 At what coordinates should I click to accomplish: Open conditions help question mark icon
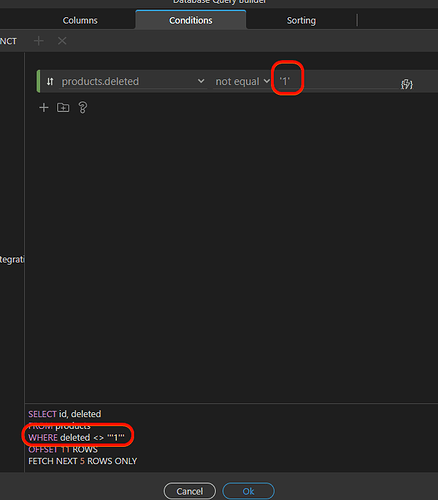(x=82, y=107)
